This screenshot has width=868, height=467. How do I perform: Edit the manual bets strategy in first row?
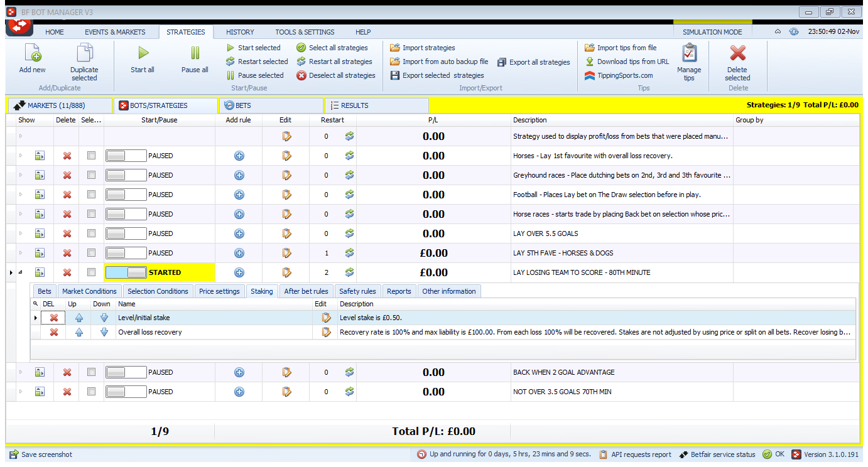286,136
